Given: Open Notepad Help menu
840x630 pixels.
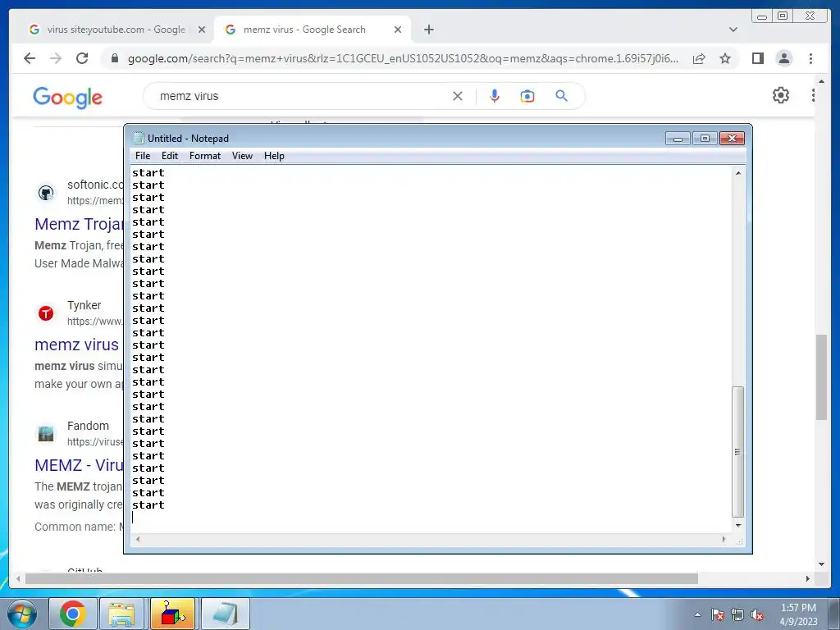Looking at the screenshot, I should 274,156.
